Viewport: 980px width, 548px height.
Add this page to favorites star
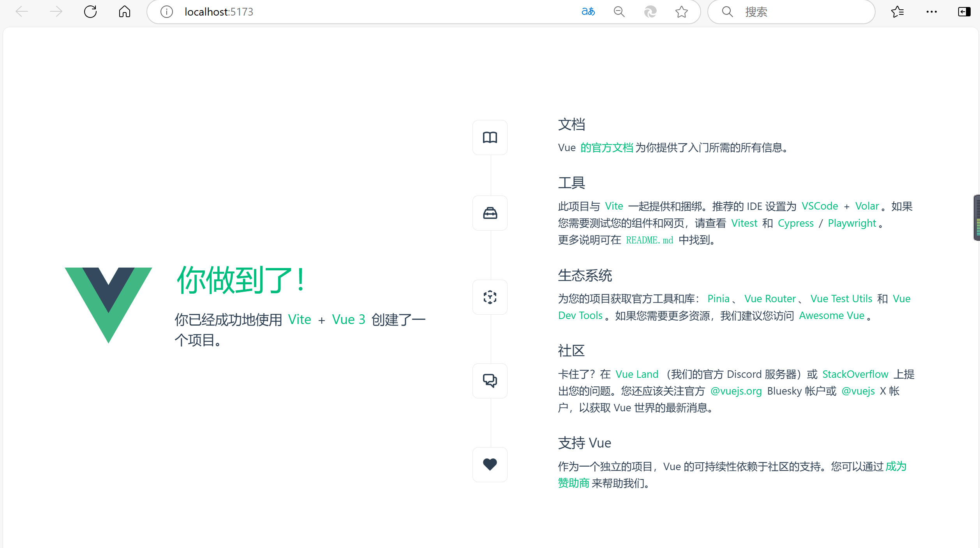pyautogui.click(x=682, y=12)
